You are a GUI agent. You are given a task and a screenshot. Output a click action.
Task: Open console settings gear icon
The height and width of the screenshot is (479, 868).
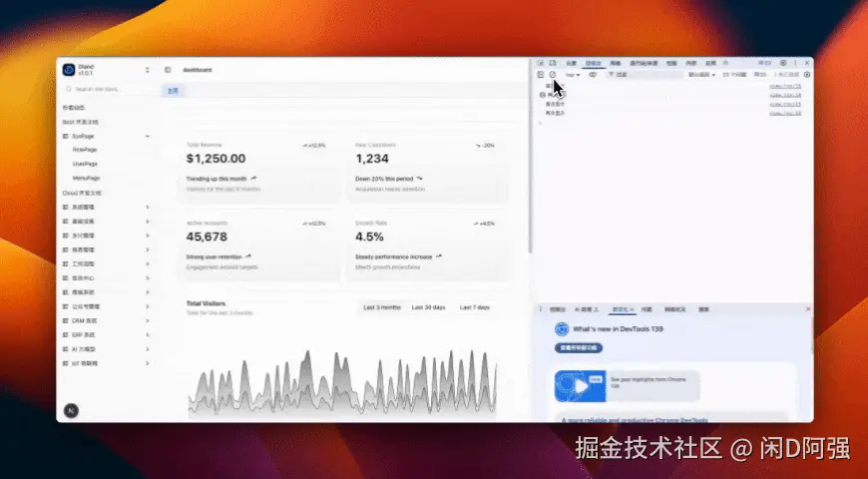[x=807, y=74]
